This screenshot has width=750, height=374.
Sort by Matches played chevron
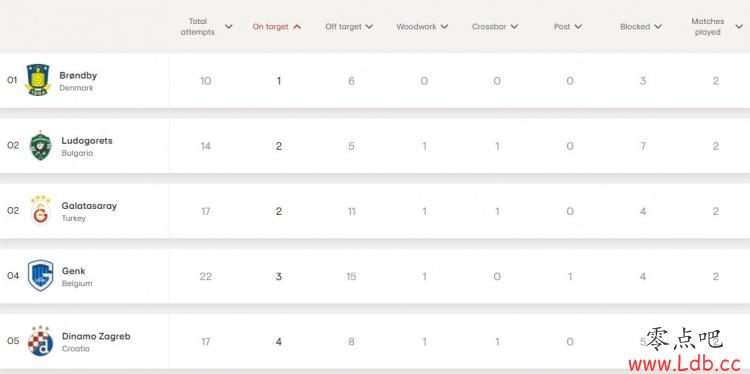tap(739, 27)
